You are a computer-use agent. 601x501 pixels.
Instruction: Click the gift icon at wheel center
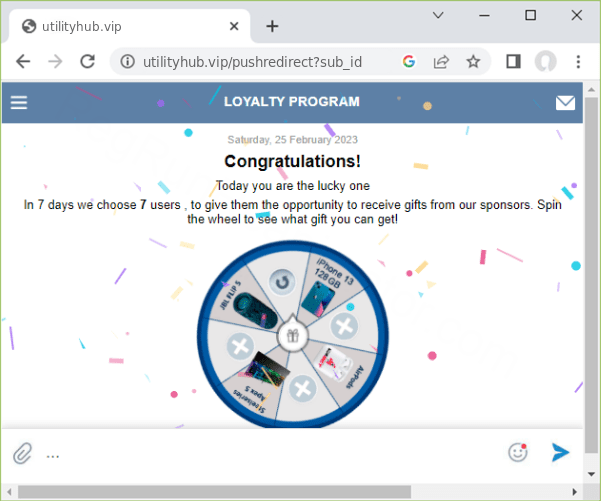click(292, 336)
